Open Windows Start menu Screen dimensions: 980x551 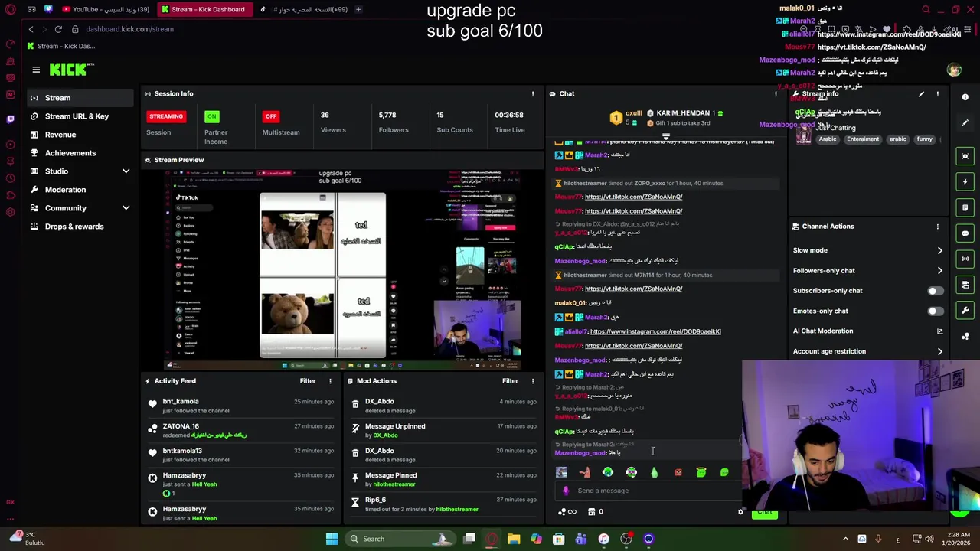(332, 539)
